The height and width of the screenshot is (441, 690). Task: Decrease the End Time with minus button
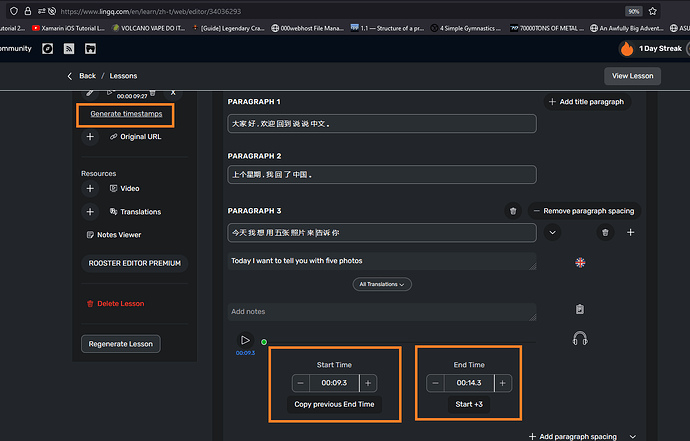click(x=435, y=383)
